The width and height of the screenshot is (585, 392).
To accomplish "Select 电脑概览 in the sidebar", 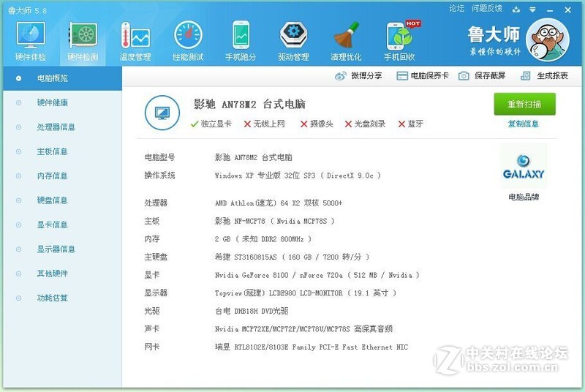I will pos(62,78).
